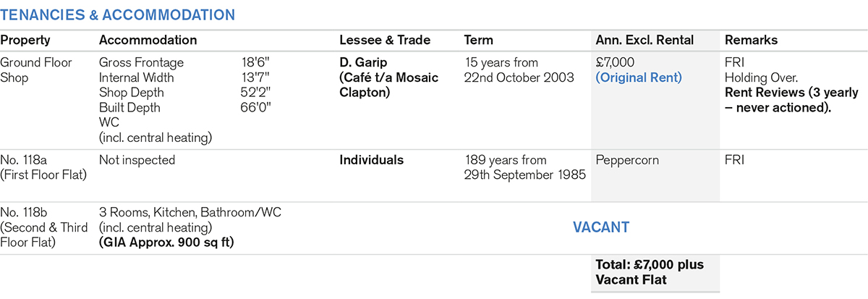Click the Remarks column header
The image size is (868, 299).
click(x=751, y=41)
